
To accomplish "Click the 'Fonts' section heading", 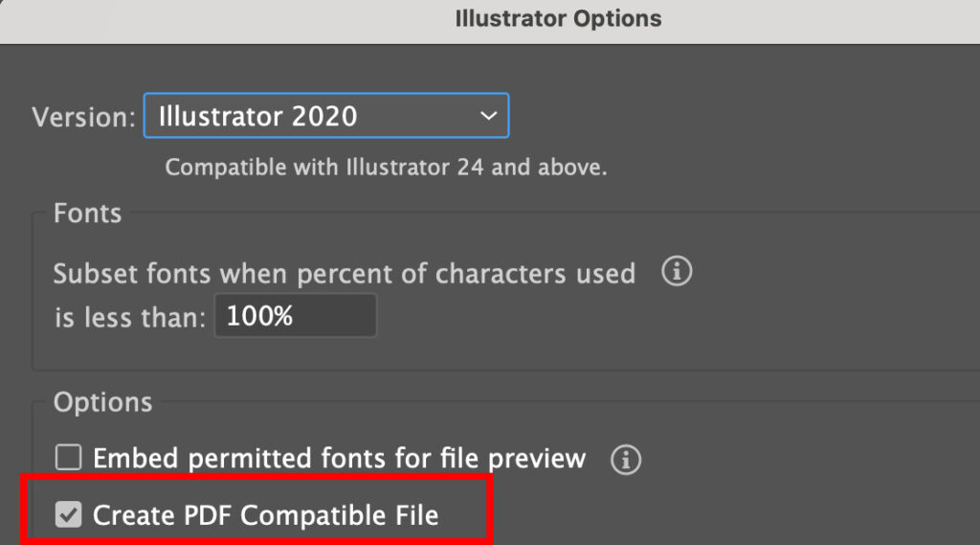I will (87, 214).
